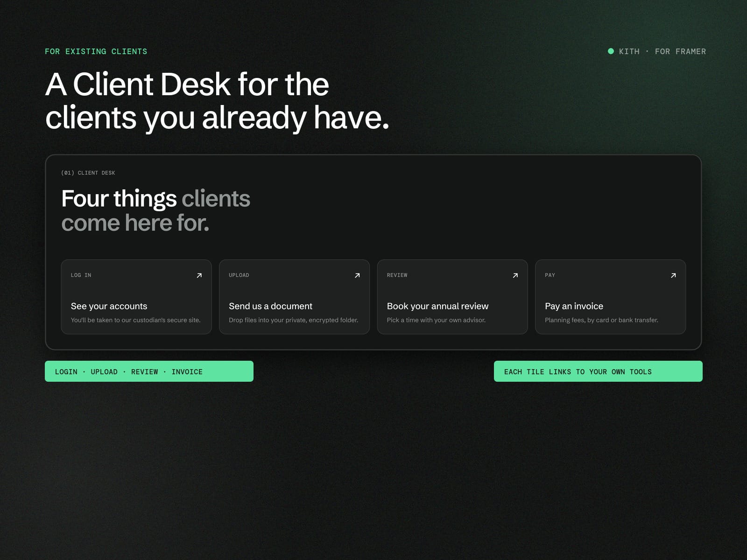Click the (01) CLIENT DESK label

pyautogui.click(x=88, y=173)
